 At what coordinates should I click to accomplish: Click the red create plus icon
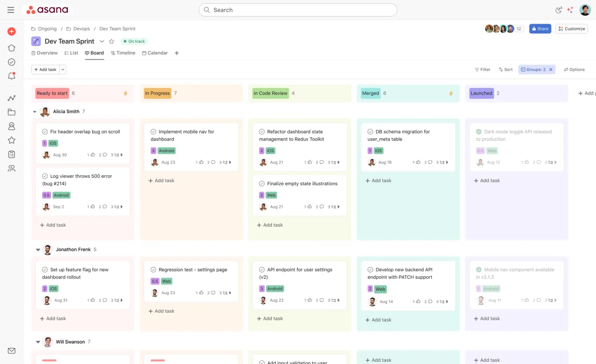(12, 32)
